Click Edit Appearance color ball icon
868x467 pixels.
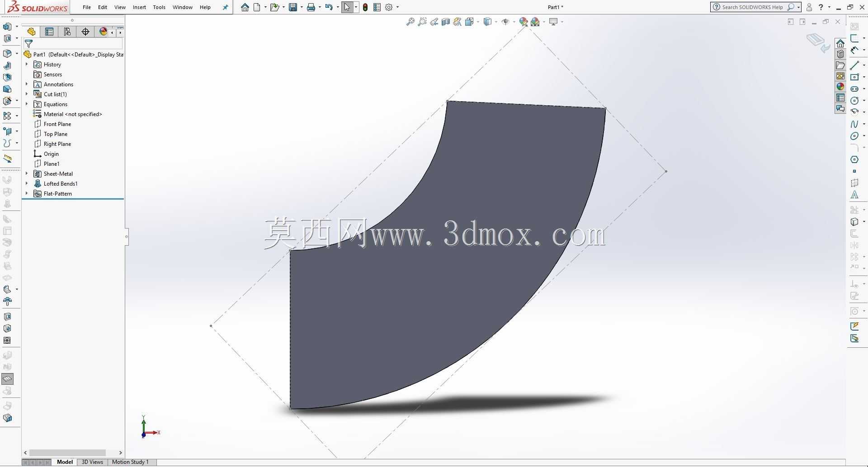click(524, 22)
